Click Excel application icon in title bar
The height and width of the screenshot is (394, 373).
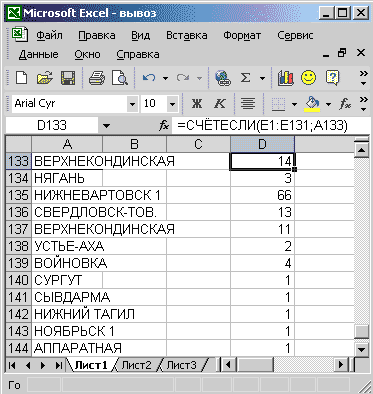pyautogui.click(x=14, y=13)
